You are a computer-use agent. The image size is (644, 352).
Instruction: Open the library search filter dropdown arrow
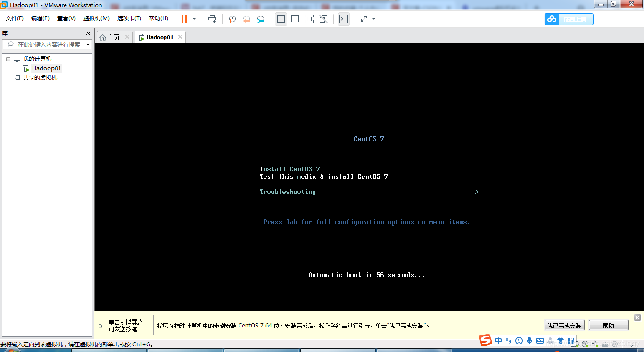pyautogui.click(x=88, y=45)
